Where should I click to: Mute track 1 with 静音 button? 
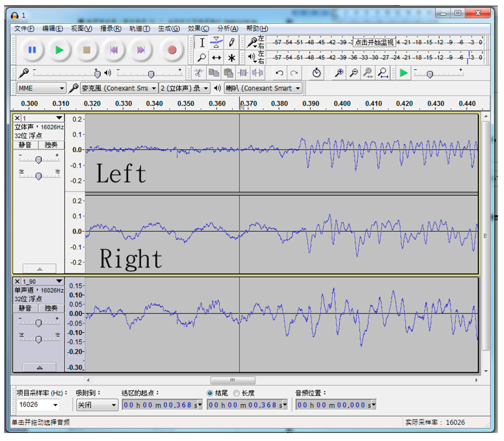pyautogui.click(x=25, y=145)
